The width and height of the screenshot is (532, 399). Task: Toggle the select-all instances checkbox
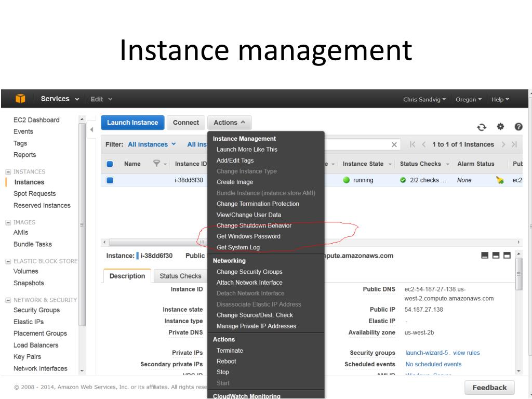point(110,164)
